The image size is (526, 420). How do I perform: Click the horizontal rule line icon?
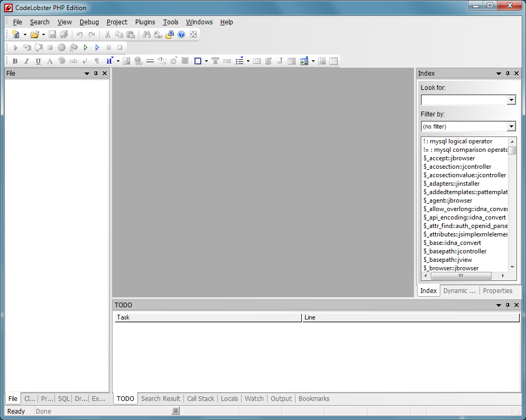[150, 61]
